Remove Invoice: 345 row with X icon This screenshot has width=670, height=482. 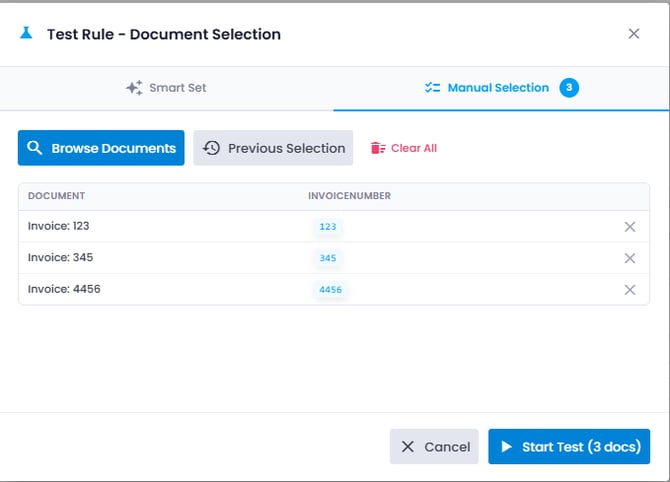tap(630, 258)
